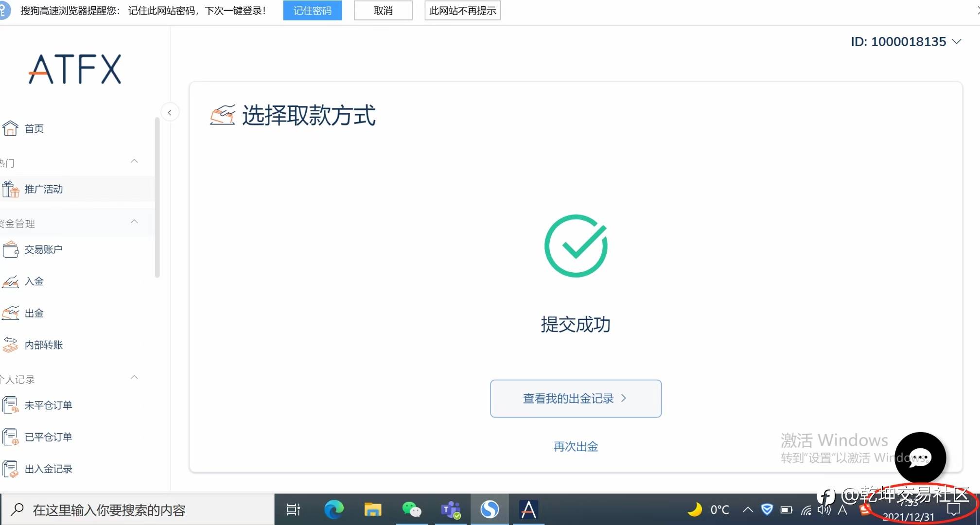Select the deposit (入金) sidebar icon
980x525 pixels.
(10, 281)
